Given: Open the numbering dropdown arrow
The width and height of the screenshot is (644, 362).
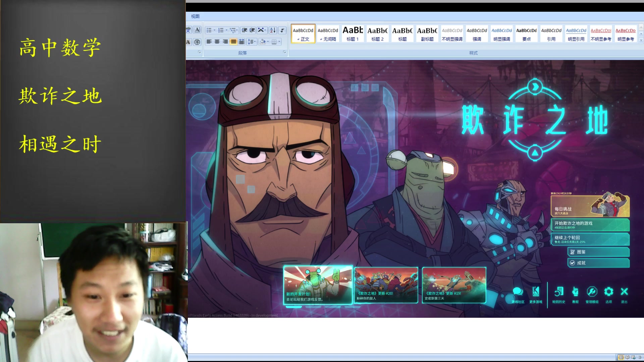Looking at the screenshot, I should click(x=226, y=30).
